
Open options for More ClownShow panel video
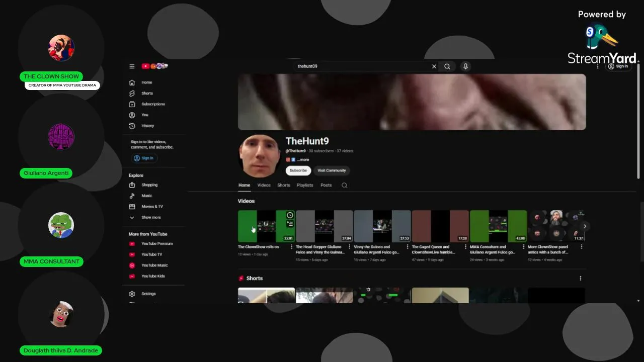point(582,247)
